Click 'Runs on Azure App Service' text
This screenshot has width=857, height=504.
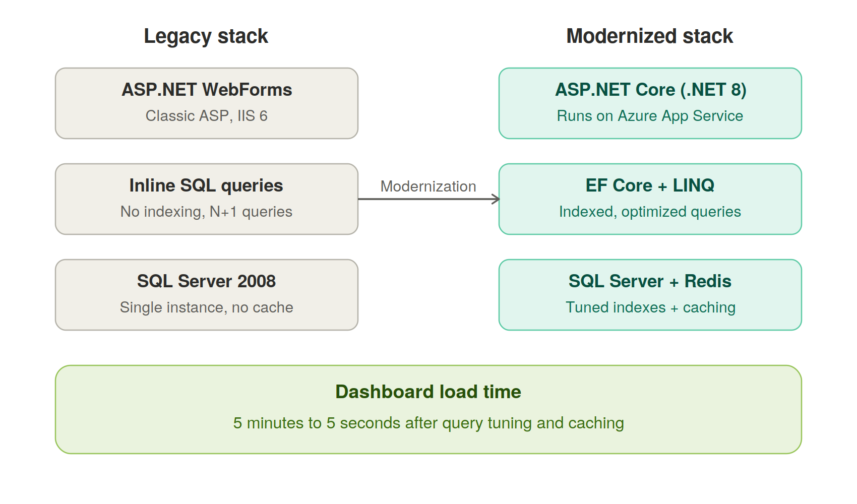tap(650, 116)
